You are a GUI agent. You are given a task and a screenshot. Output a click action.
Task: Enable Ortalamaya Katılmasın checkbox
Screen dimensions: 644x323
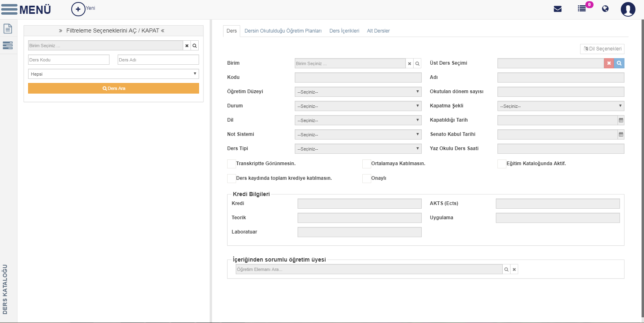coord(367,164)
